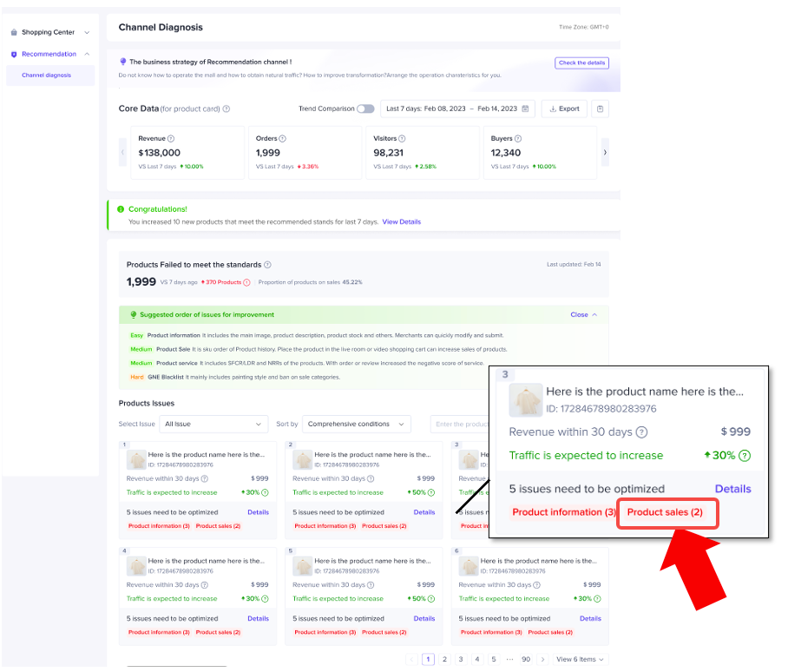Click the info icon beside Orders

[x=283, y=139]
